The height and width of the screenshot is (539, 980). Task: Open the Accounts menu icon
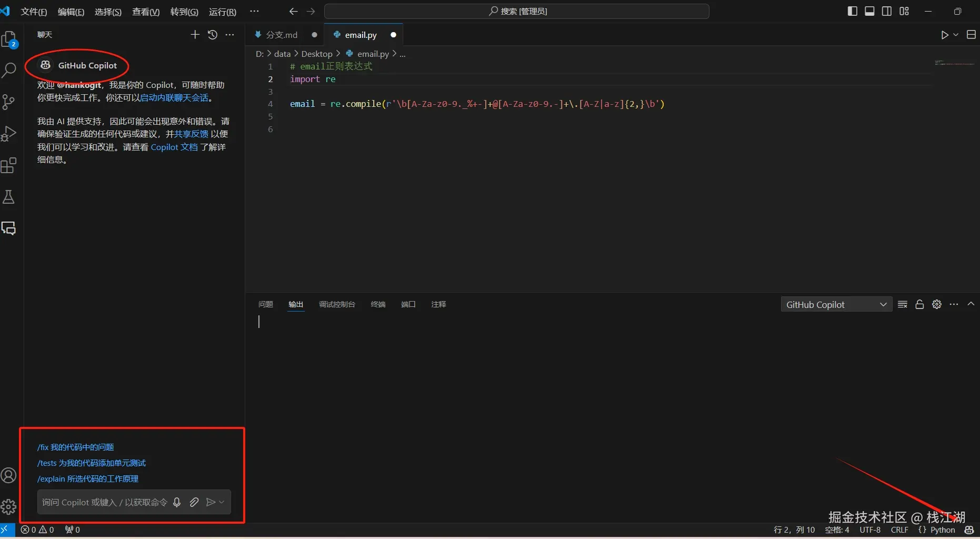(9, 475)
